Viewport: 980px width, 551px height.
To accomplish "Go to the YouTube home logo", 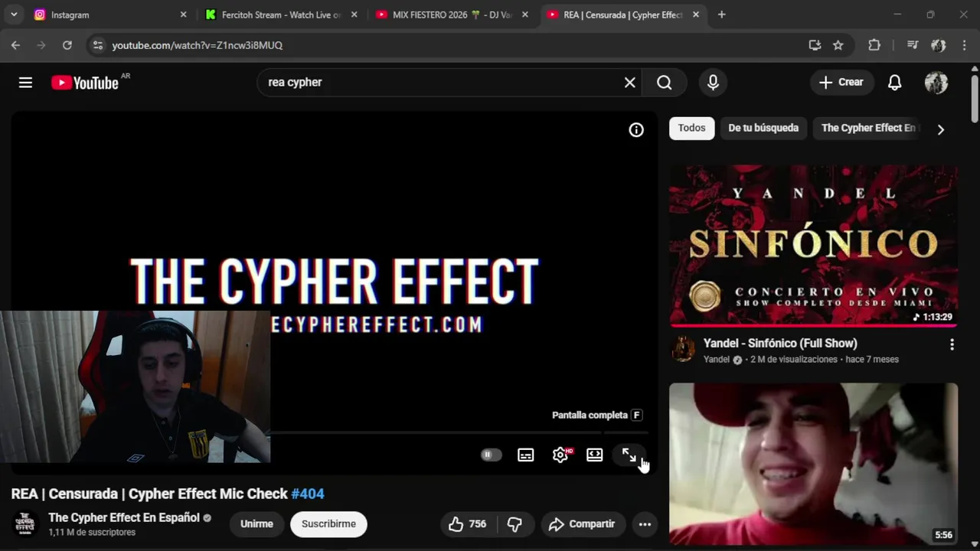I will pyautogui.click(x=85, y=83).
